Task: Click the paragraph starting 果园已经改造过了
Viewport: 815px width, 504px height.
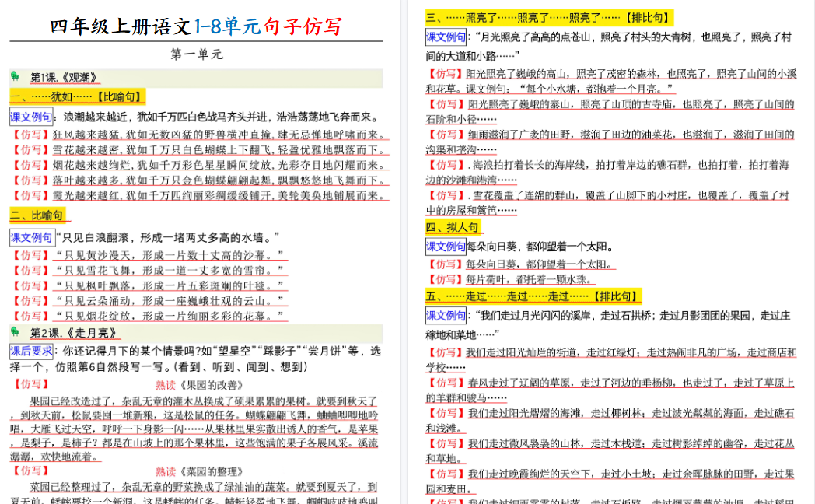Action: tap(194, 429)
